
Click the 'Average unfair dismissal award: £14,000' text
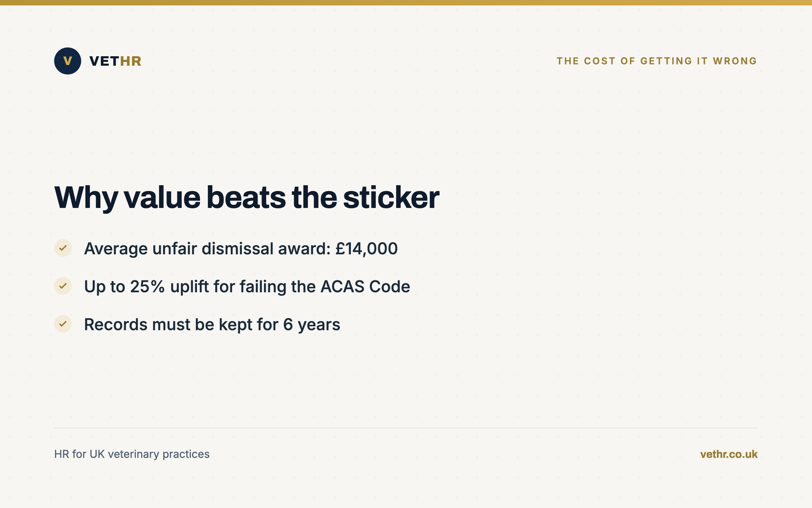coord(241,248)
